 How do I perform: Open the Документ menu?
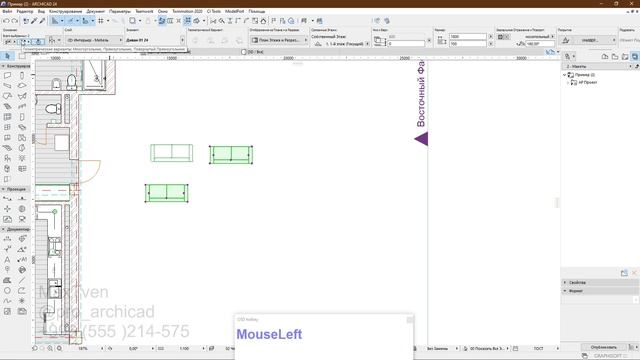(96, 11)
